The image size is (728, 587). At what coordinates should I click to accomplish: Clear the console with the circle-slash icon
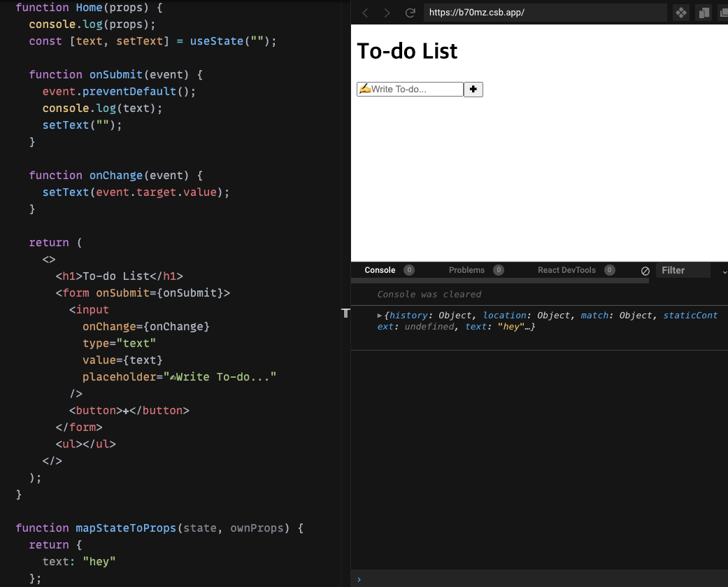point(645,271)
